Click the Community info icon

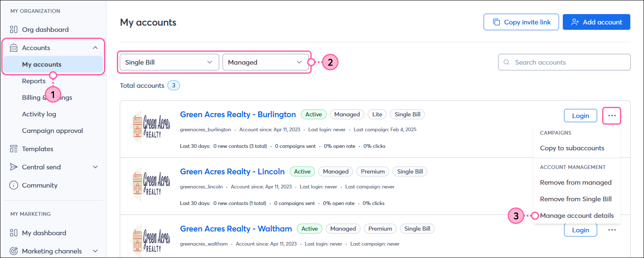pos(13,185)
